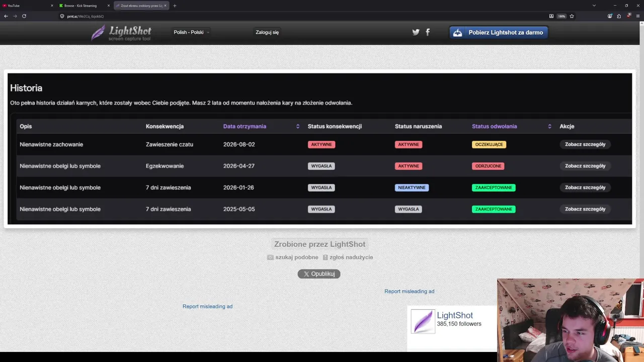Image resolution: width=644 pixels, height=362 pixels.
Task: Click the red ad blocker extension icon
Action: coord(629,16)
